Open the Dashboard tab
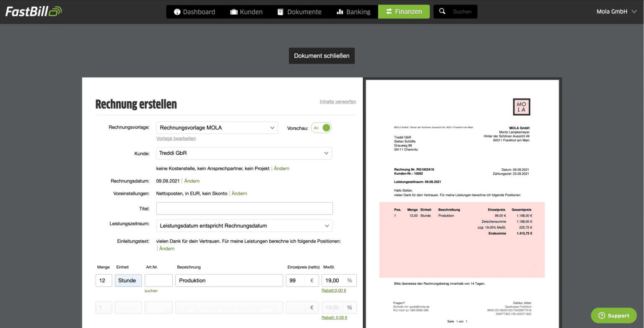 click(x=194, y=12)
